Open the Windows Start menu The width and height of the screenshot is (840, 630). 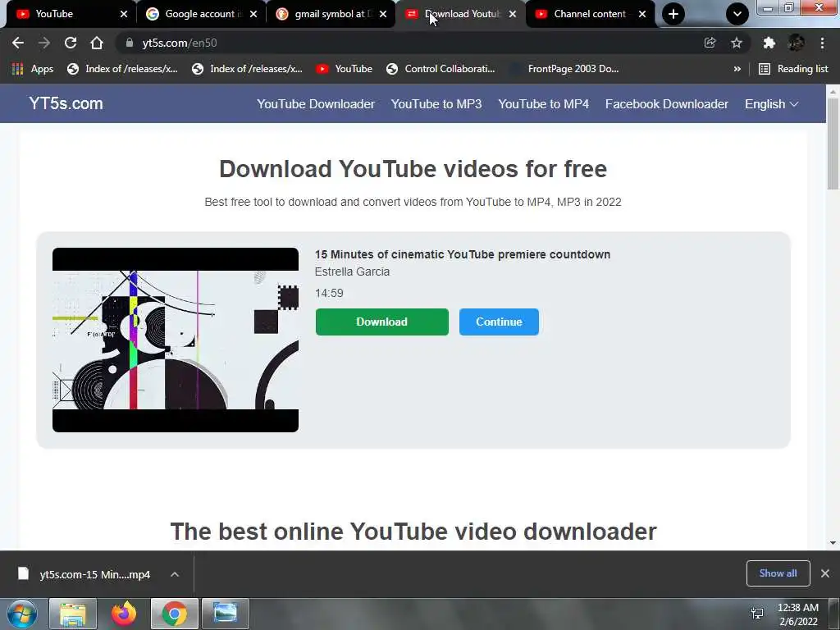click(x=22, y=614)
